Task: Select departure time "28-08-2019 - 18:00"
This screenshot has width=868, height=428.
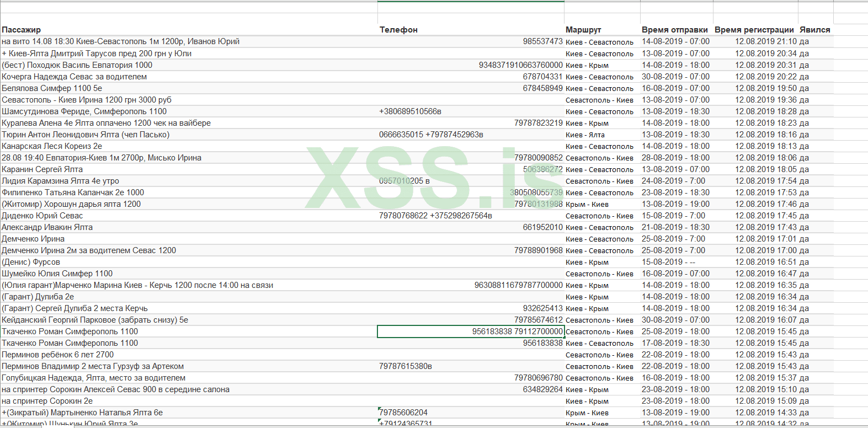Action: point(676,158)
